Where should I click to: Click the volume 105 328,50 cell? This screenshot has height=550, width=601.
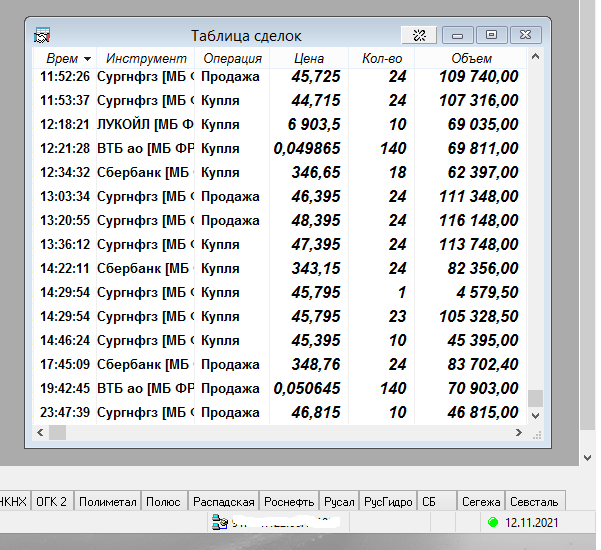(x=479, y=316)
